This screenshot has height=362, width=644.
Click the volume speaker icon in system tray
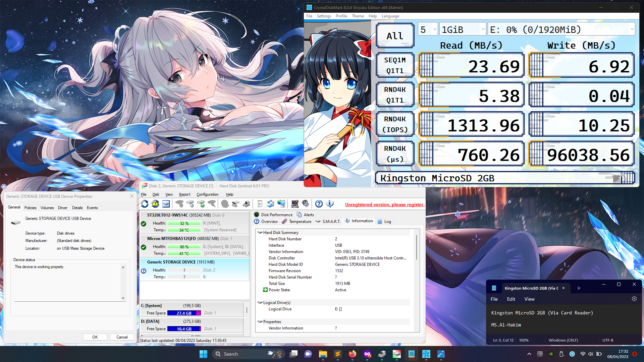pos(590,354)
